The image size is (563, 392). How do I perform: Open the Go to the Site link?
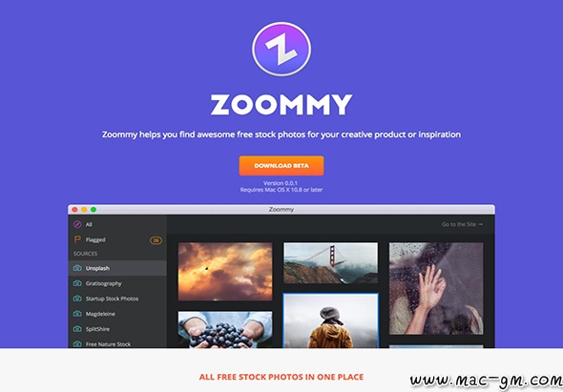[x=462, y=224]
